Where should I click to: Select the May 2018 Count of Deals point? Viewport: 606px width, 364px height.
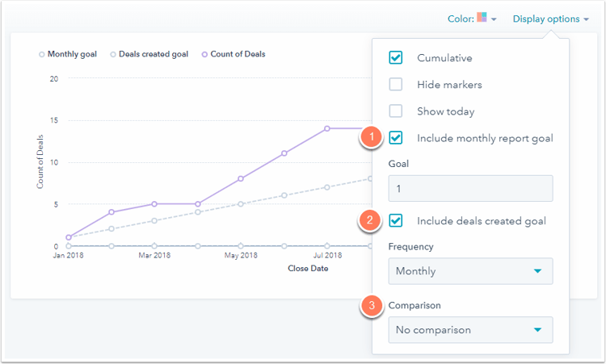(x=241, y=178)
